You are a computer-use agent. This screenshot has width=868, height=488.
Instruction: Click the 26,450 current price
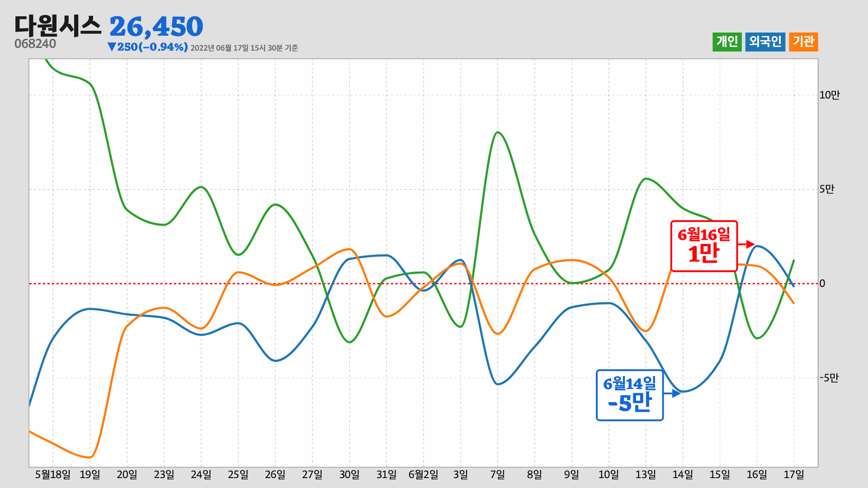156,27
